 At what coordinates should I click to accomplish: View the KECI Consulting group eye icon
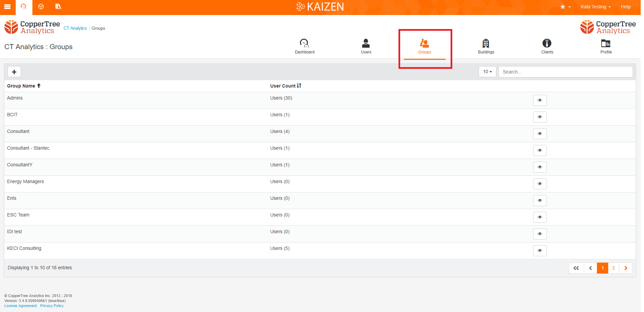tap(540, 251)
